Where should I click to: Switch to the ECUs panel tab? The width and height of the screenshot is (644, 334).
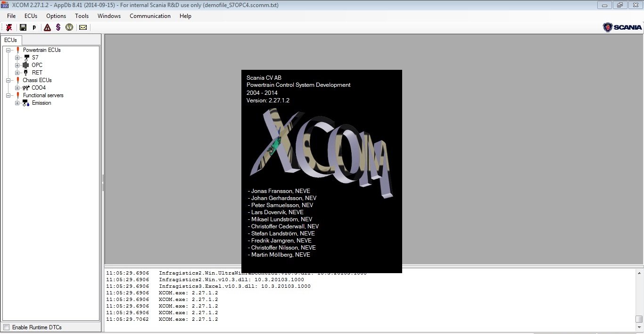[x=11, y=40]
